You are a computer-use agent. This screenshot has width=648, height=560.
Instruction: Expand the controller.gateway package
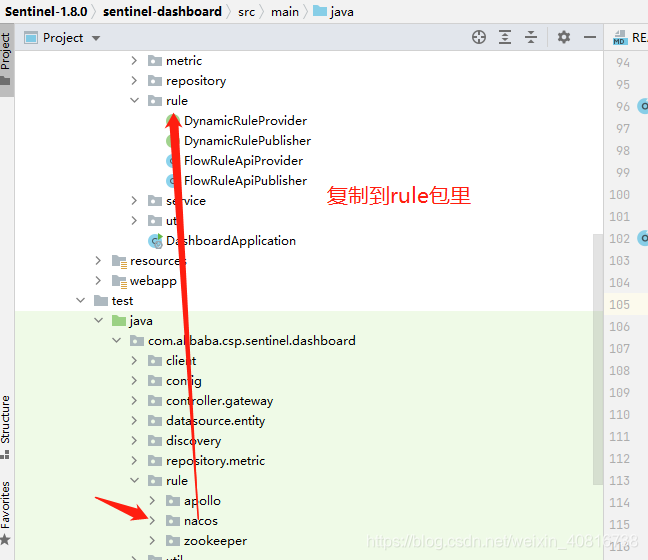(x=134, y=400)
